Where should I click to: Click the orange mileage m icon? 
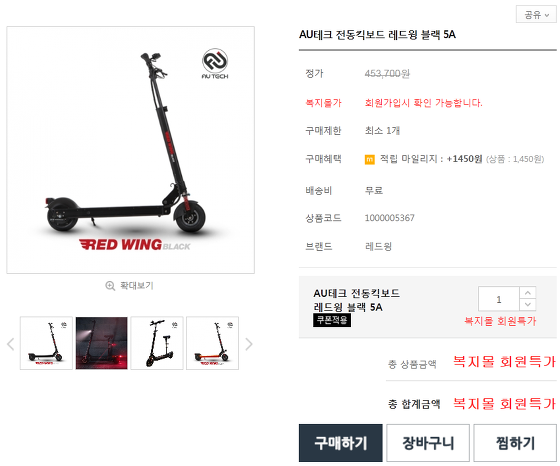[370, 159]
